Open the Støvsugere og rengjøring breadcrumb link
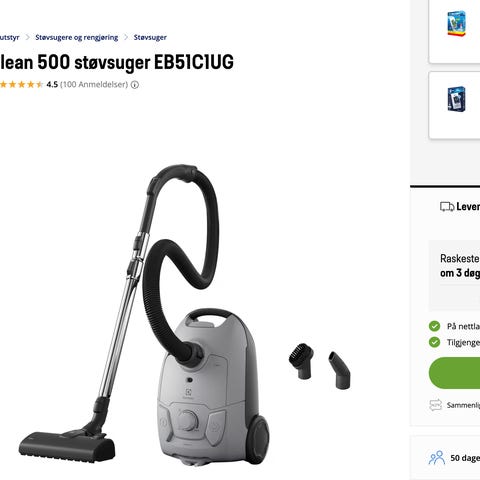480x480 pixels. click(x=77, y=37)
